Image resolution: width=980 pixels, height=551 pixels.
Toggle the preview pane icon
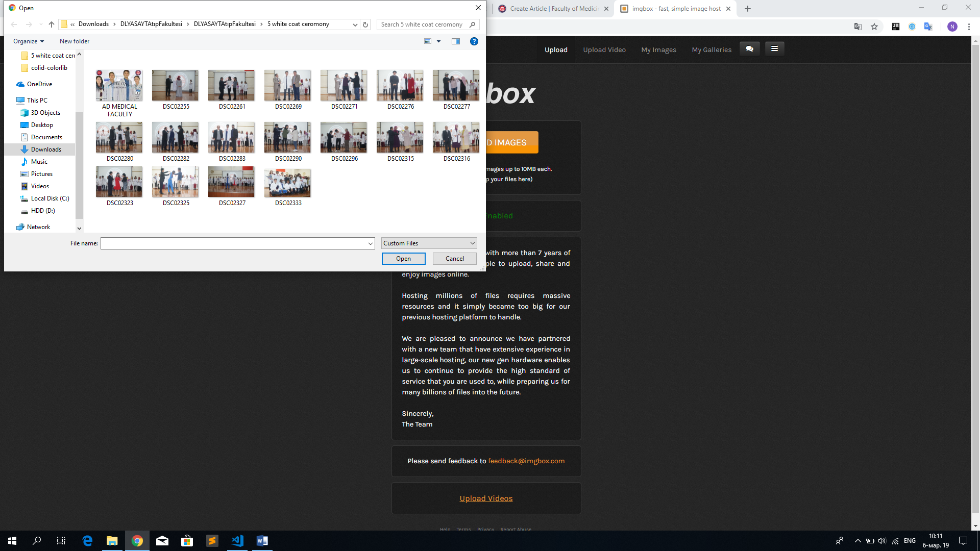(x=456, y=41)
